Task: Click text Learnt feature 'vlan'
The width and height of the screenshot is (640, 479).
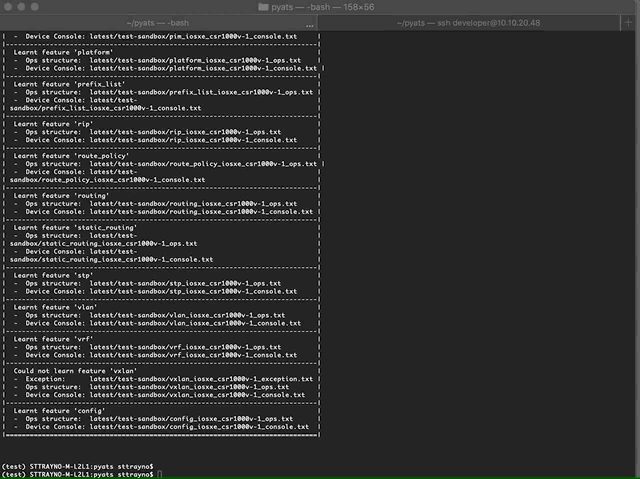Action: pyautogui.click(x=56, y=307)
